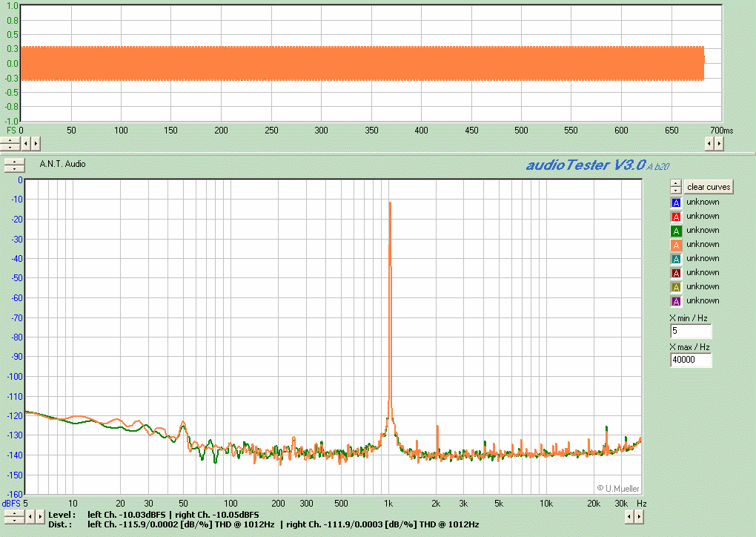Click the stepper above the clear curves button
The width and height of the screenshot is (756, 537).
pyautogui.click(x=675, y=186)
